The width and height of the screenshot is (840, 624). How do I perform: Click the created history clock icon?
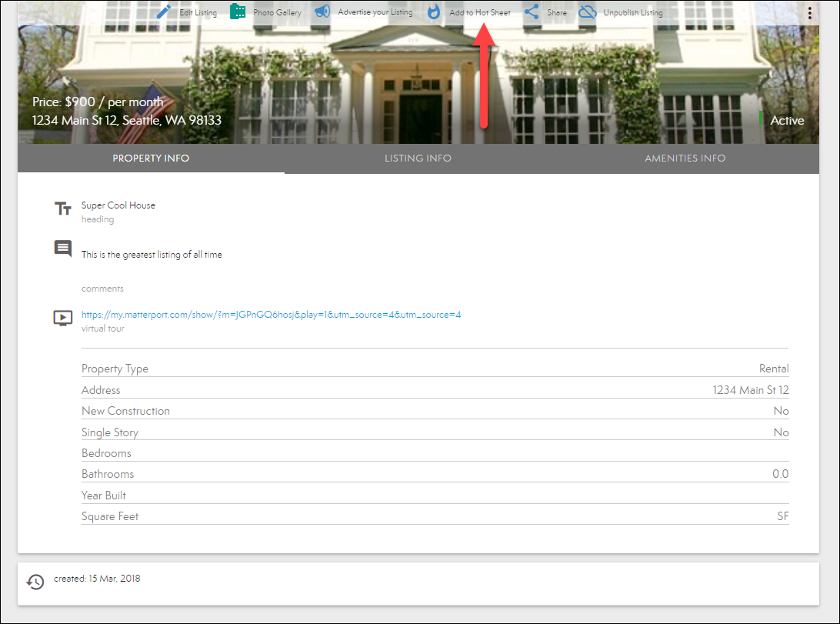point(35,582)
